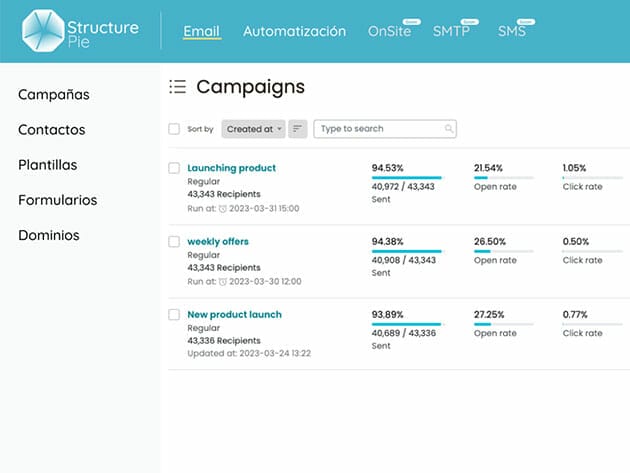Click the Launching product sent progress bar
Image resolution: width=630 pixels, height=473 pixels.
tap(406, 178)
